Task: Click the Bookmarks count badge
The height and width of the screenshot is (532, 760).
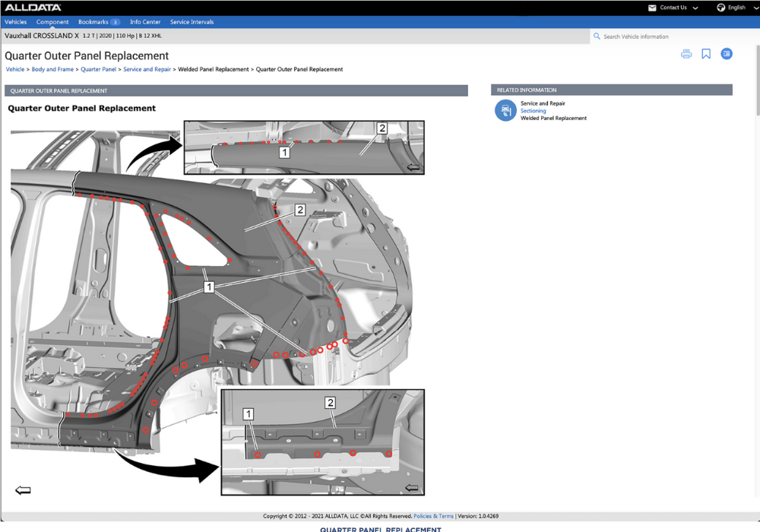Action: point(116,22)
